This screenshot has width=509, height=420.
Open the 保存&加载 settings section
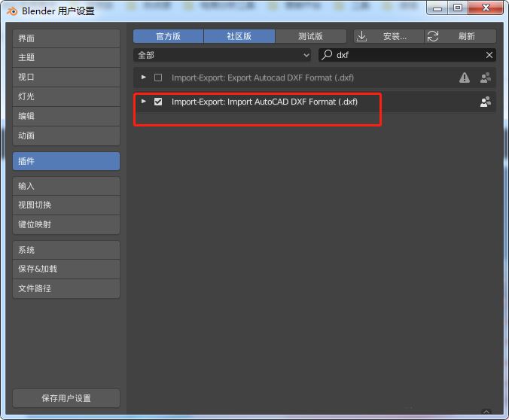coord(66,269)
